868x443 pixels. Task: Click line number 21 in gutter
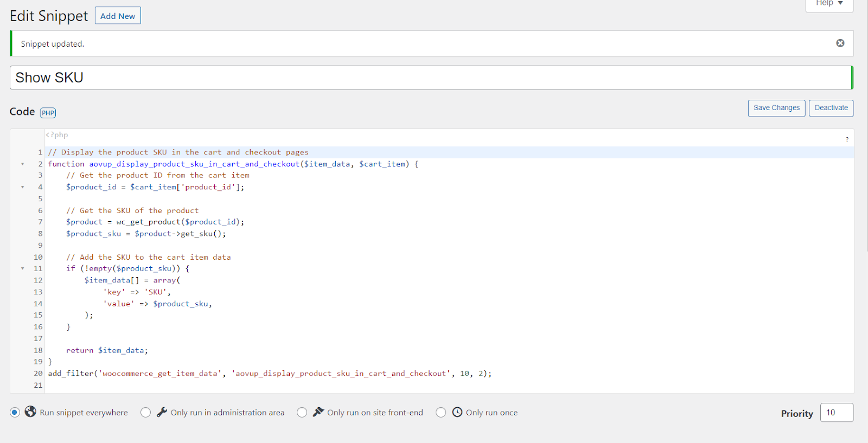point(37,385)
